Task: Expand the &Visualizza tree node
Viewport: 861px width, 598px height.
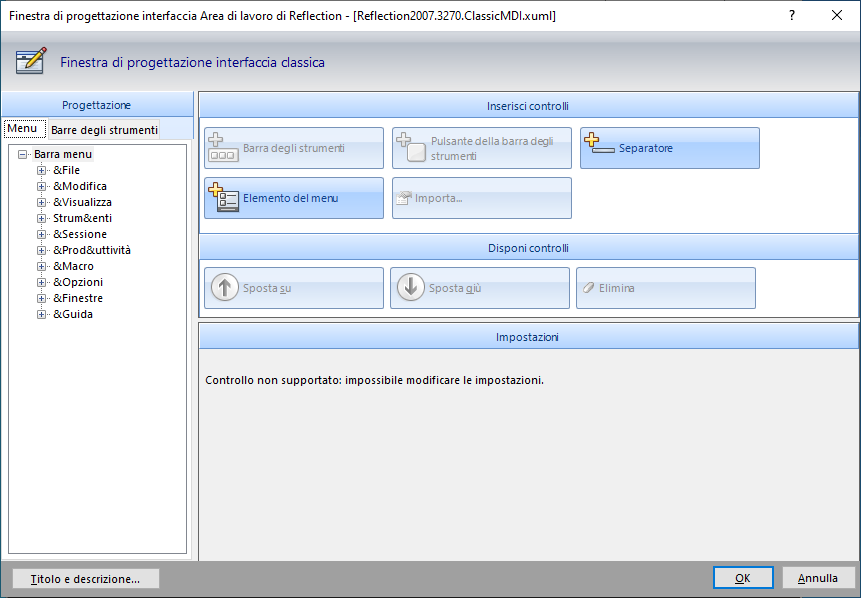Action: pos(41,202)
